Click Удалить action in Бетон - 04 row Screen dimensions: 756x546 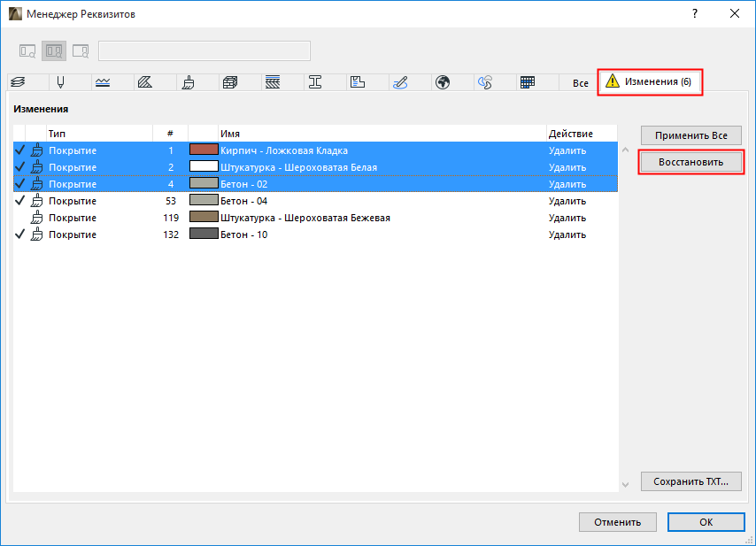pyautogui.click(x=567, y=201)
